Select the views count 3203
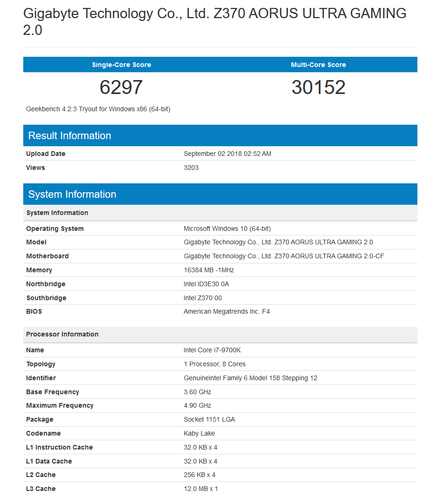 191,168
